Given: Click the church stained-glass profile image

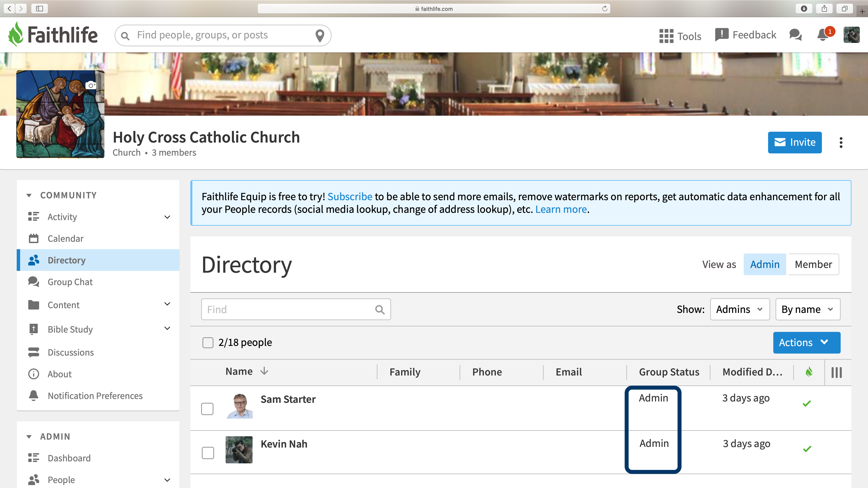Looking at the screenshot, I should point(60,114).
